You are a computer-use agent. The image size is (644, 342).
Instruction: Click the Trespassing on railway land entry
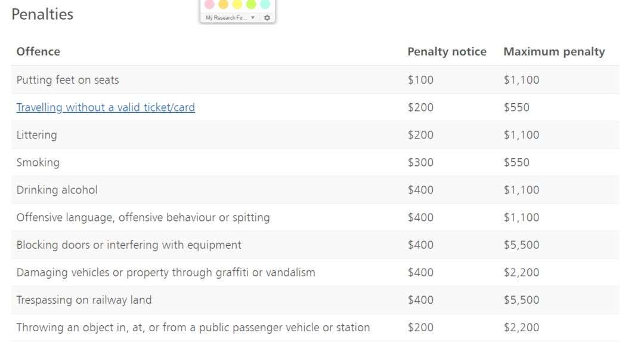click(84, 300)
